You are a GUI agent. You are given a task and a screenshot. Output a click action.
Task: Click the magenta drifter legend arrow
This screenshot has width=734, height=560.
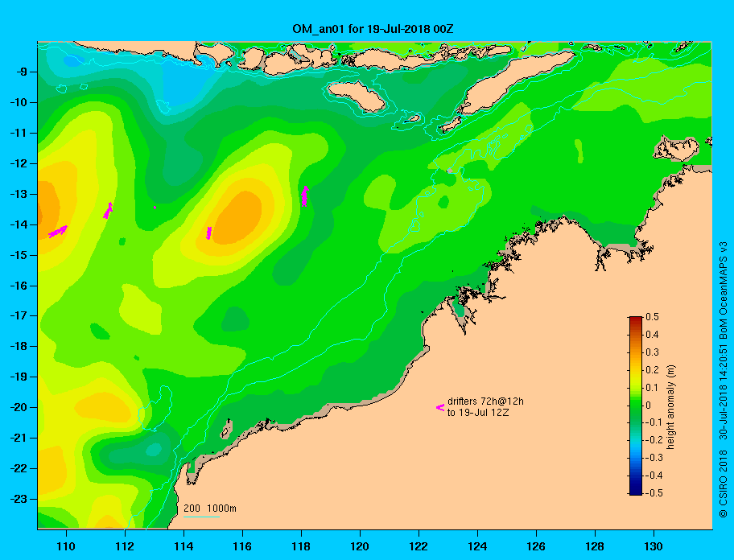click(x=440, y=407)
